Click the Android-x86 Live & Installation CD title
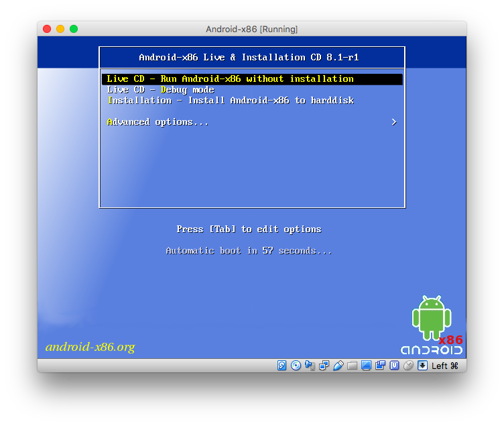Image resolution: width=504 pixels, height=426 pixels. 249,57
